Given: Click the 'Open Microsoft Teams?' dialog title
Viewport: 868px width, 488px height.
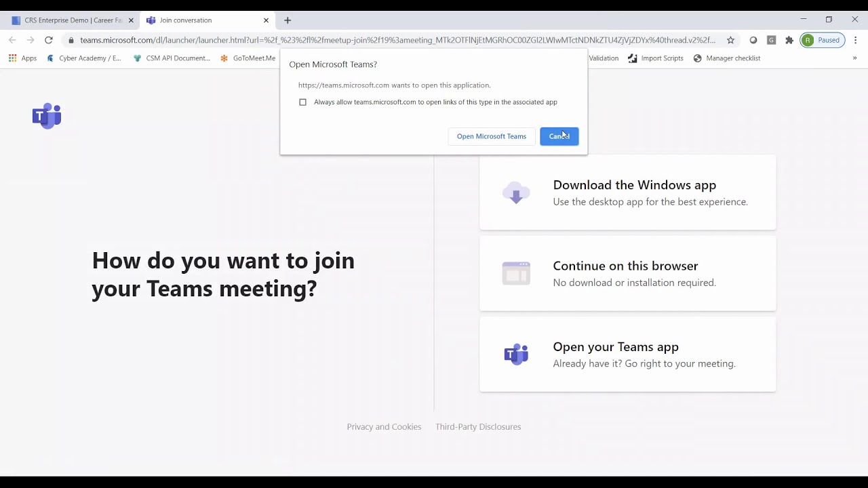Looking at the screenshot, I should pyautogui.click(x=333, y=64).
